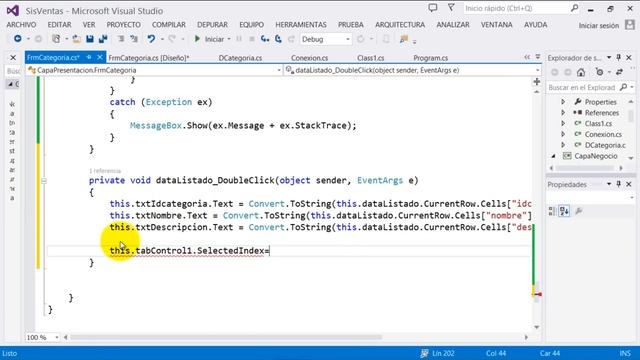Open the Explorador de soluciones window options arrow
Viewport: 640px width, 360px height.
[609, 58]
